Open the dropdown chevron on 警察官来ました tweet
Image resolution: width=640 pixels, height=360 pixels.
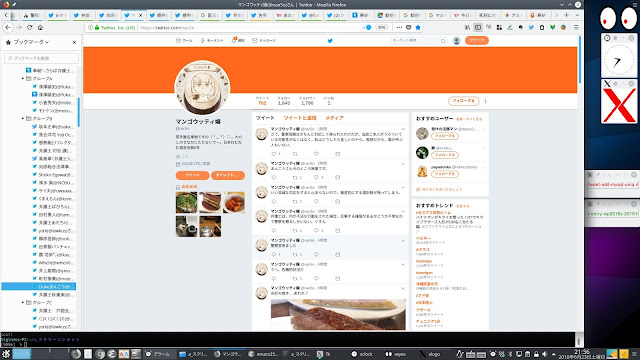[x=403, y=241]
